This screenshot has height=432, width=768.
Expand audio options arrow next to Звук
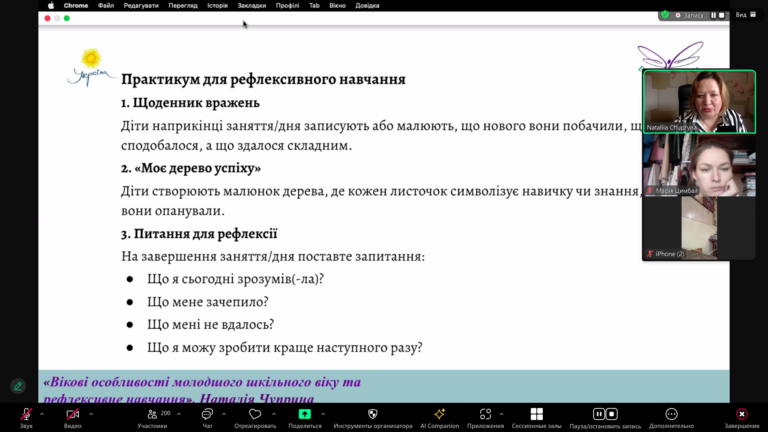point(42,413)
